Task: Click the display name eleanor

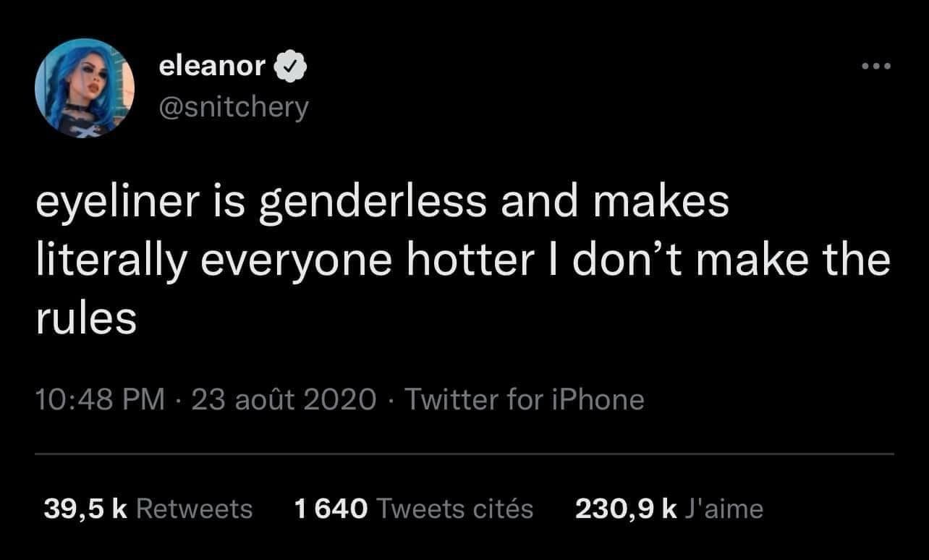Action: pyautogui.click(x=211, y=67)
